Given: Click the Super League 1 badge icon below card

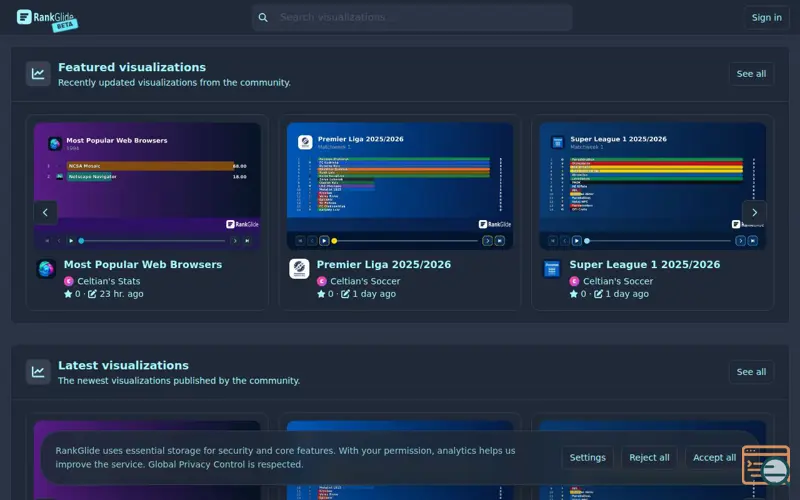Looking at the screenshot, I should 552,268.
